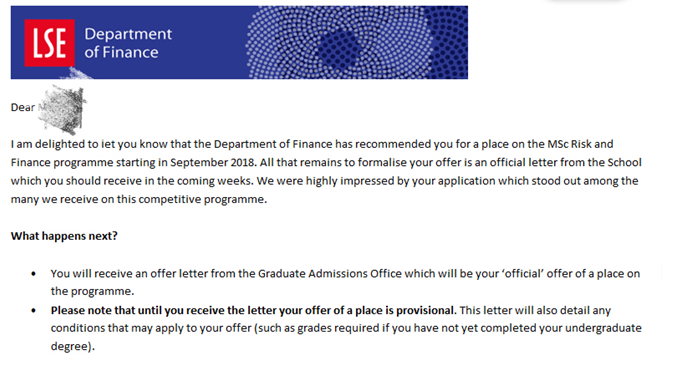
Task: Click the What happens next? heading
Action: (64, 236)
